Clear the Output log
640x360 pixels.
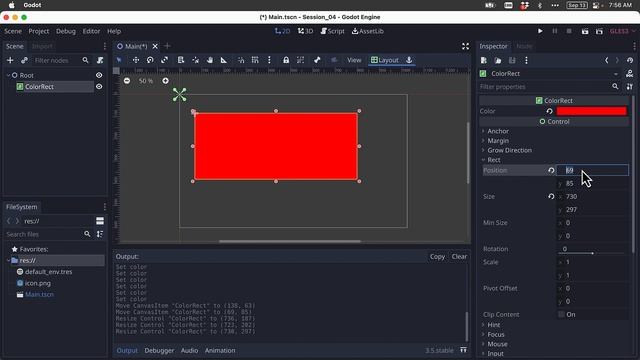[459, 256]
